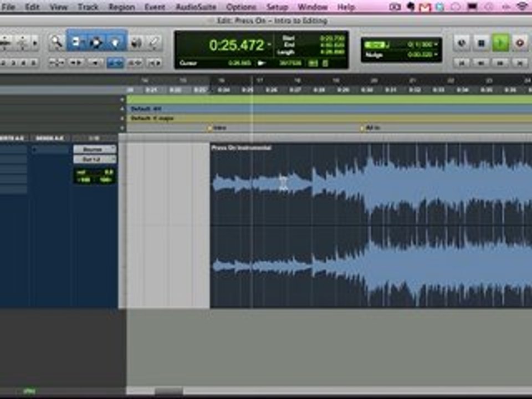Click the Rewind transport button
The width and height of the screenshot is (532, 399).
click(x=481, y=63)
